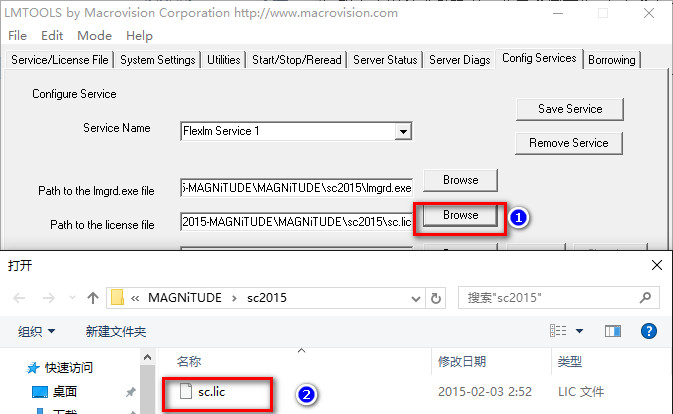Change the file view layout icon
The image size is (673, 414).
tap(558, 331)
